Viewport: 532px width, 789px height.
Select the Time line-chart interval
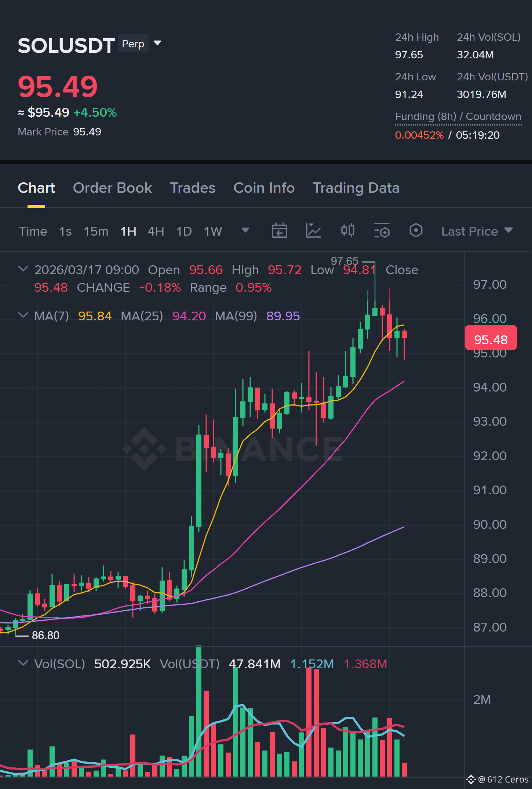pos(33,231)
